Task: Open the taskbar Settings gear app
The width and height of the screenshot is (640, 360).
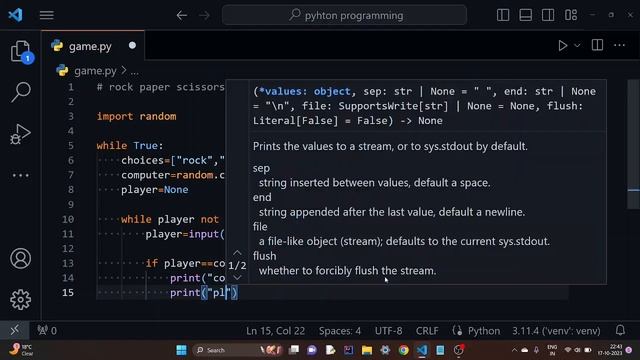Action: 385,350
